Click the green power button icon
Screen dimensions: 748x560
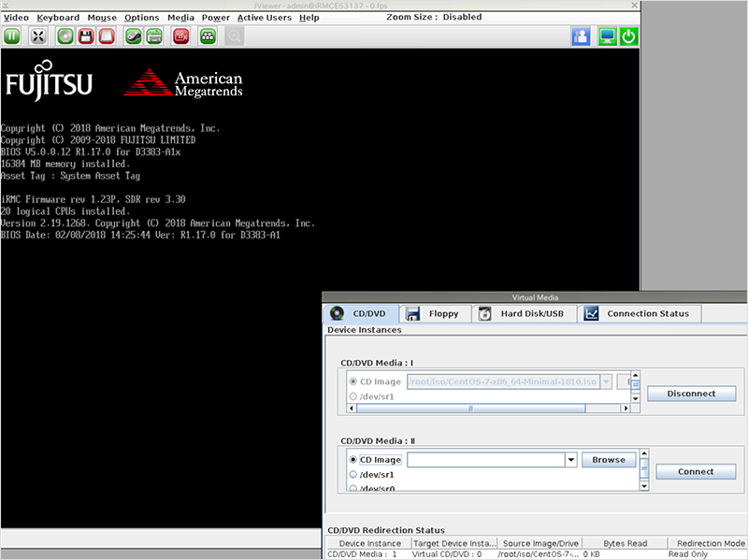pos(629,36)
